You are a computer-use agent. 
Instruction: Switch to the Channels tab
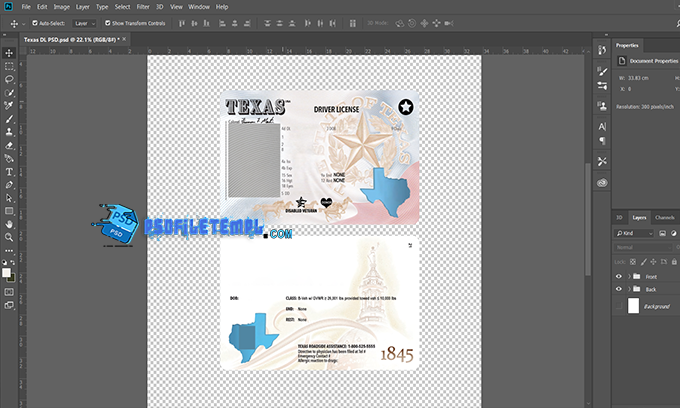tap(664, 217)
